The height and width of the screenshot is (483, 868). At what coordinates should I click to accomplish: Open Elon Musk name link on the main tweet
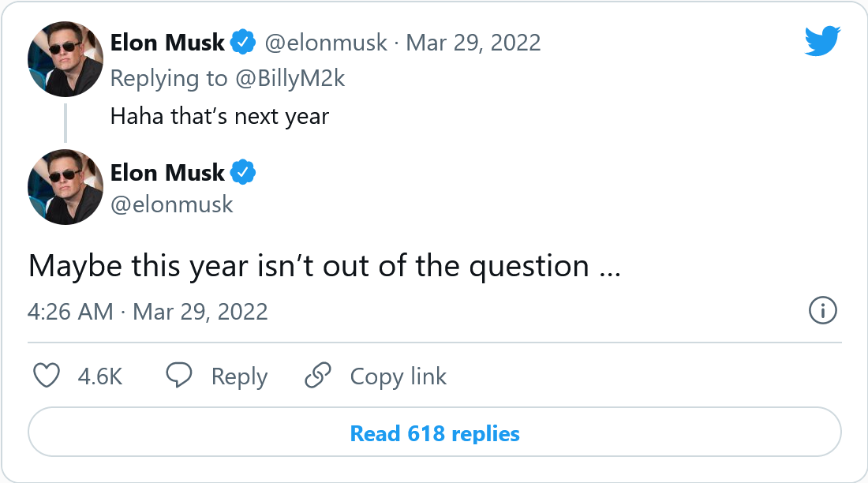167,173
